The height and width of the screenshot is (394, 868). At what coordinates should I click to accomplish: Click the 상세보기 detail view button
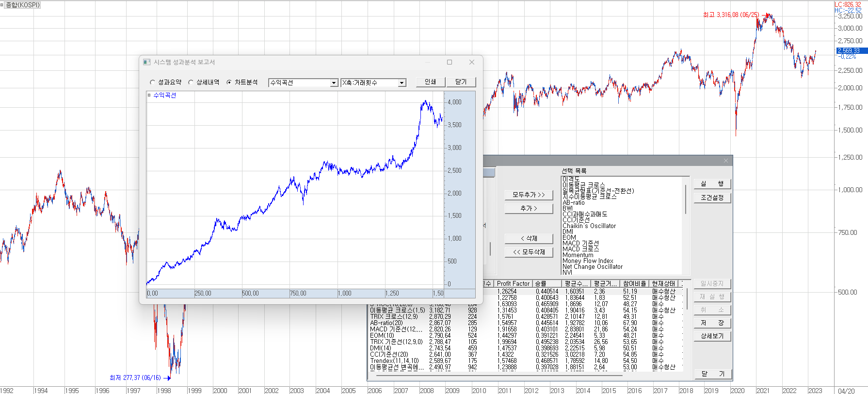point(712,336)
